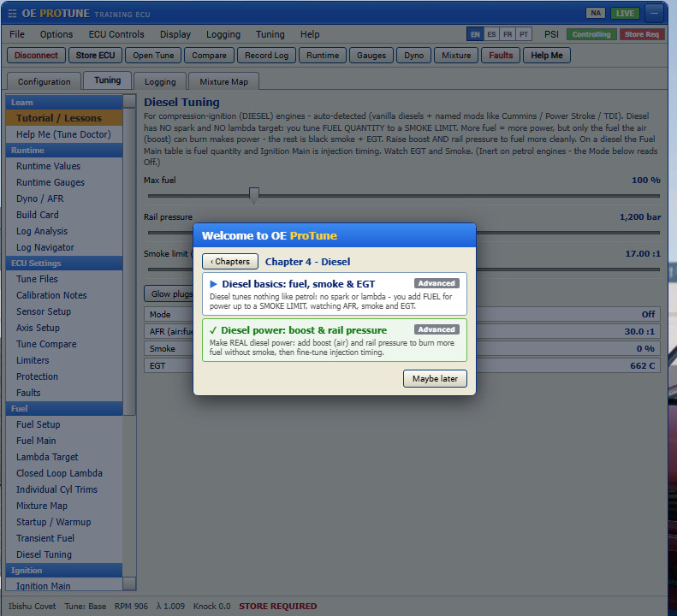This screenshot has width=677, height=616.
Task: Open Runtime Values in sidebar
Action: tap(64, 166)
